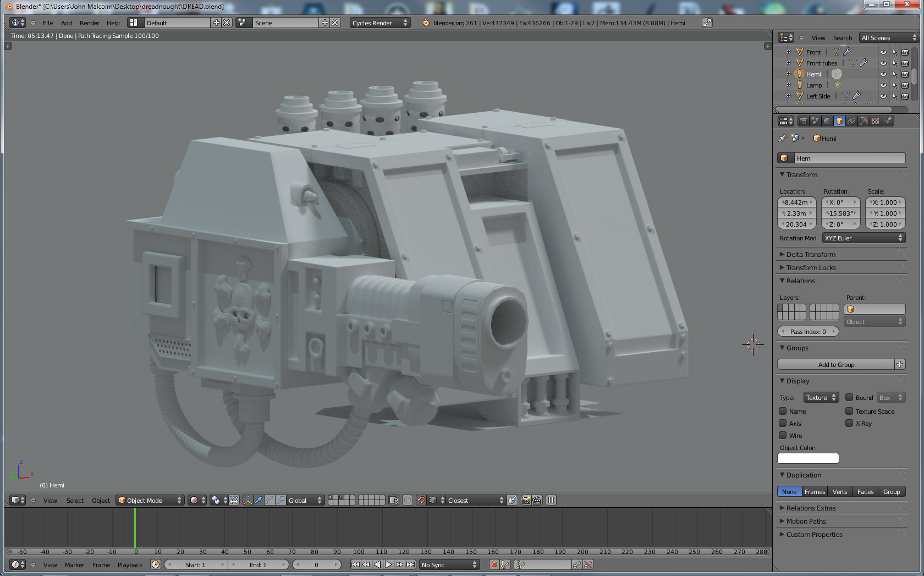
Task: Open the Object Mode dropdown
Action: point(150,500)
